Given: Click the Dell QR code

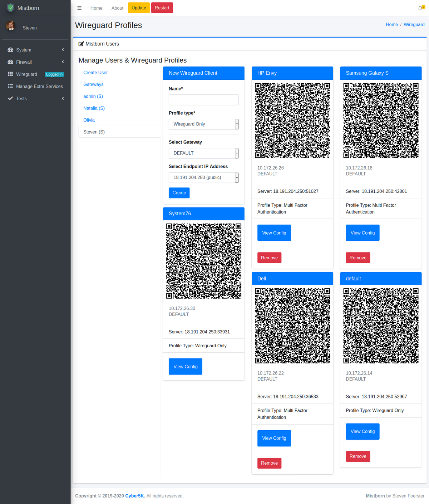Looking at the screenshot, I should [292, 326].
